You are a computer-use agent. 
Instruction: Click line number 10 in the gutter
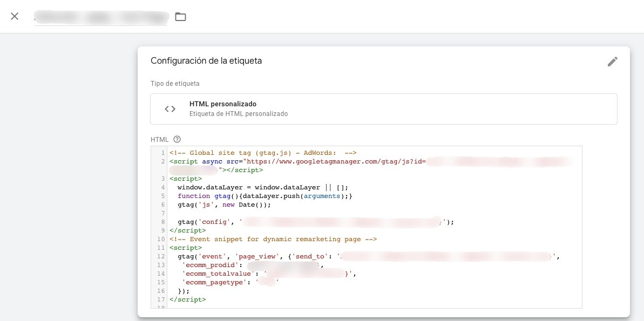pyautogui.click(x=160, y=239)
